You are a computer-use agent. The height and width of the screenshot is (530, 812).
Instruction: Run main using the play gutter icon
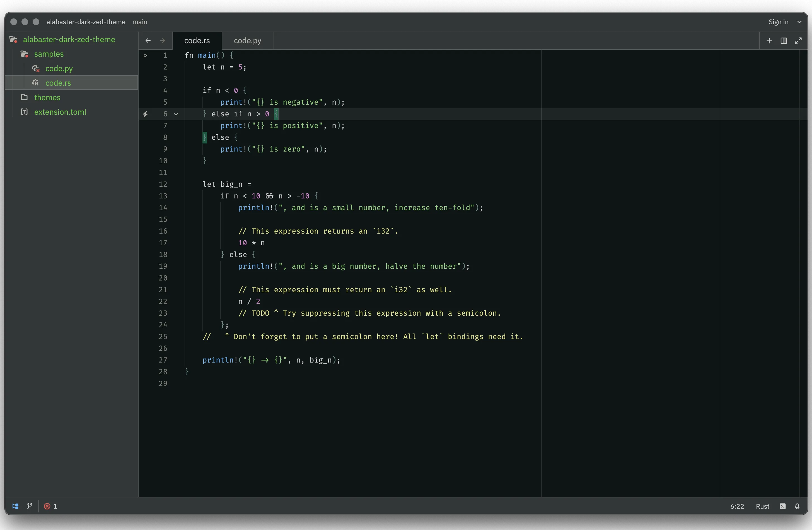145,55
